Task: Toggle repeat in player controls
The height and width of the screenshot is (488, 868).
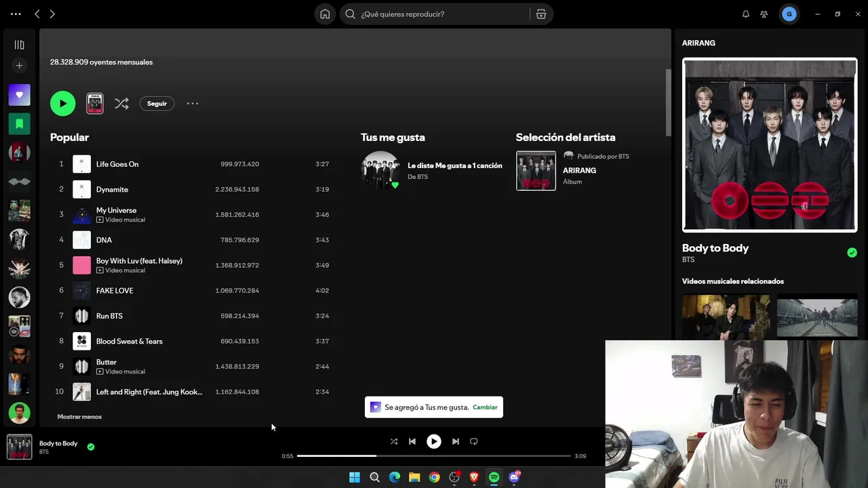Action: (x=474, y=441)
